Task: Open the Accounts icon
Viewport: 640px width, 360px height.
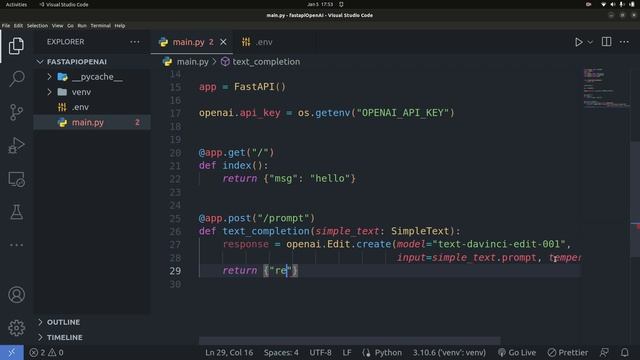Action: 16,295
